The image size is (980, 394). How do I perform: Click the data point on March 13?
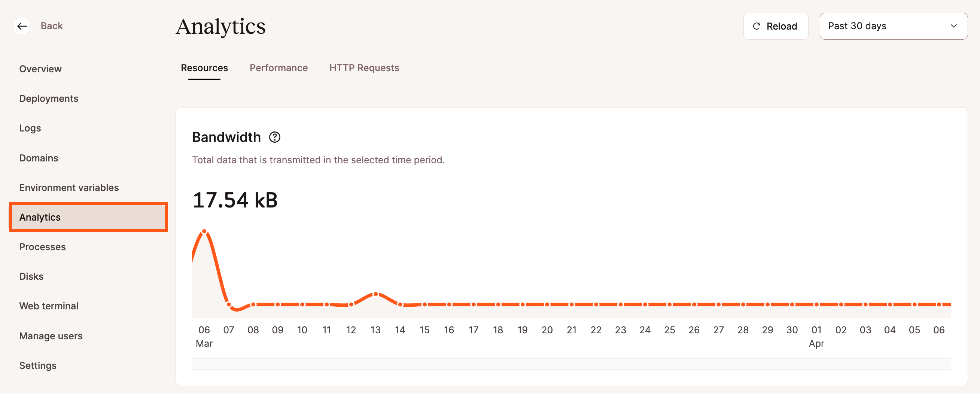[375, 294]
